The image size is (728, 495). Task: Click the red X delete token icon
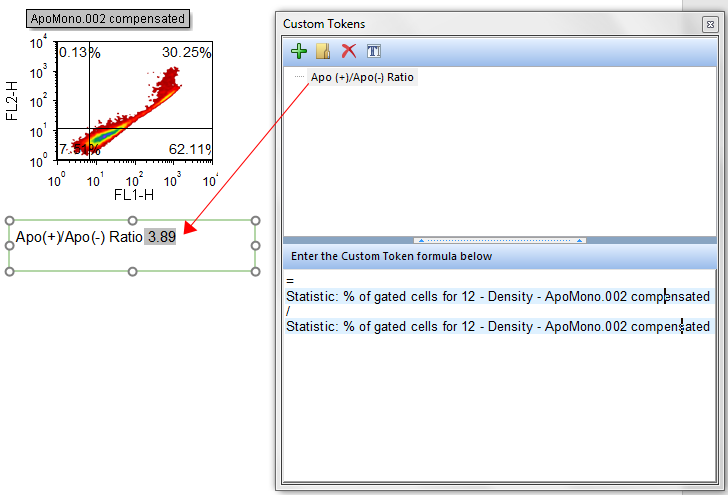tap(348, 51)
